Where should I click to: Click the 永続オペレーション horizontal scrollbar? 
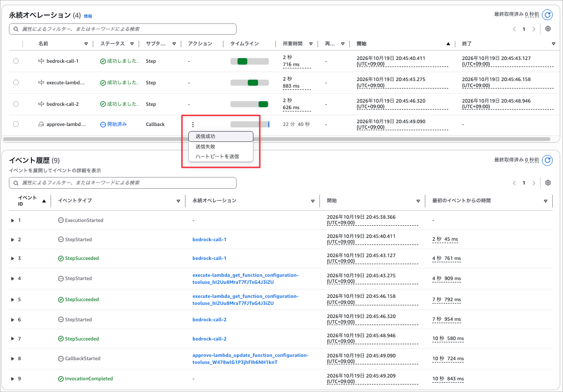pyautogui.click(x=276, y=139)
